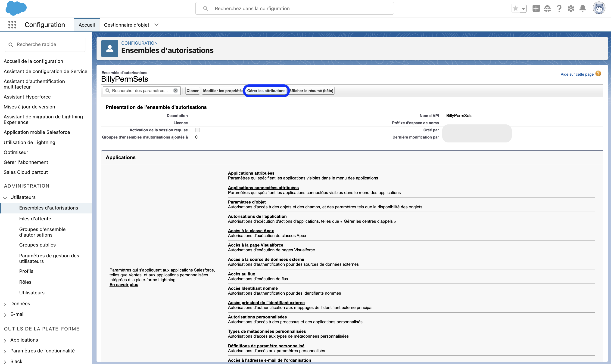The height and width of the screenshot is (364, 611).
Task: Open the Gestionnaire d'objet tab
Action: [126, 25]
